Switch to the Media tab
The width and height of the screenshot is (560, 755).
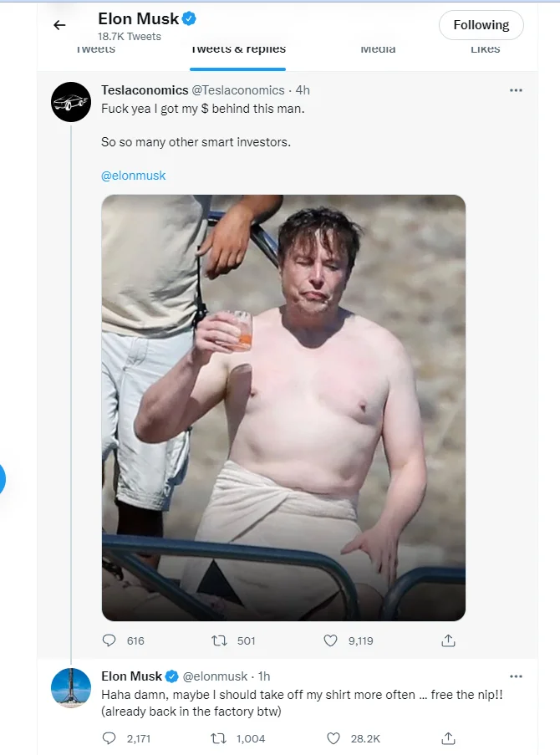[x=378, y=50]
